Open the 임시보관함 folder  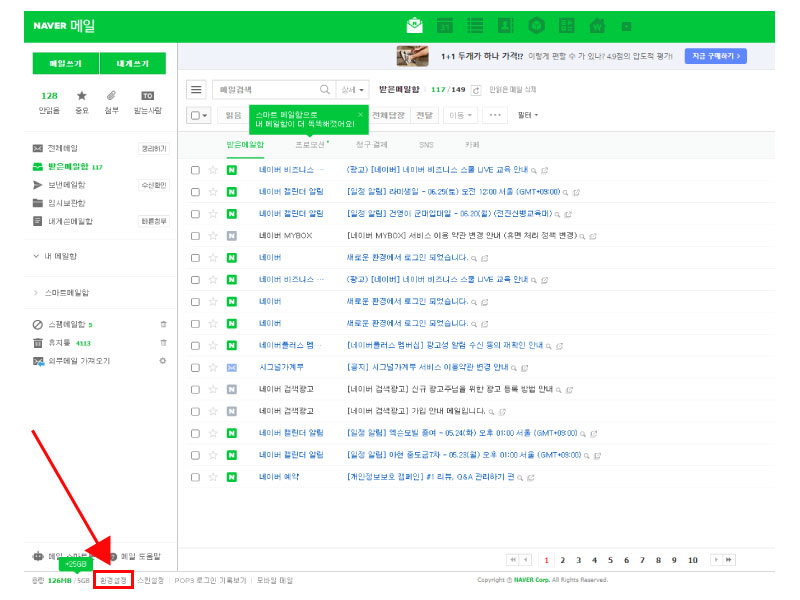click(x=66, y=203)
